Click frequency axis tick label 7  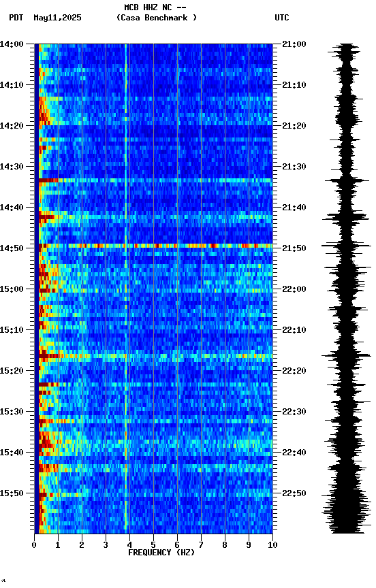(201, 545)
